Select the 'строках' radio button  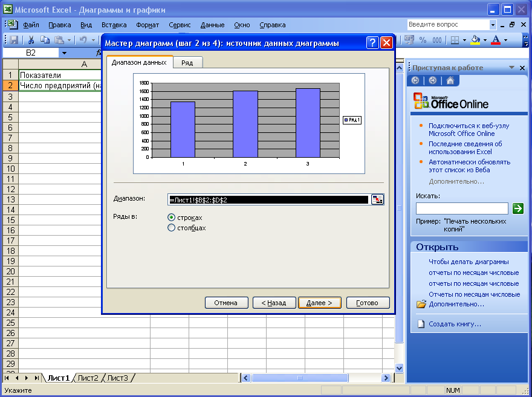[x=171, y=217]
